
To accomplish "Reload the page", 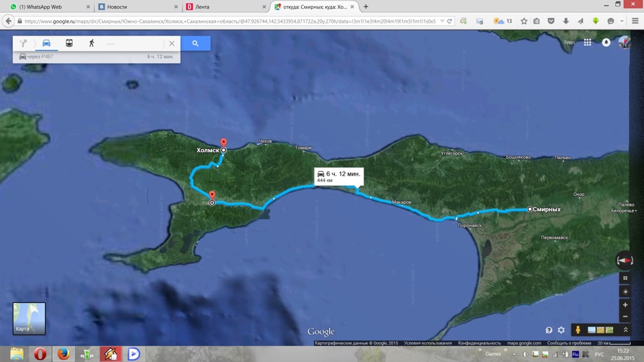I will click(x=449, y=21).
